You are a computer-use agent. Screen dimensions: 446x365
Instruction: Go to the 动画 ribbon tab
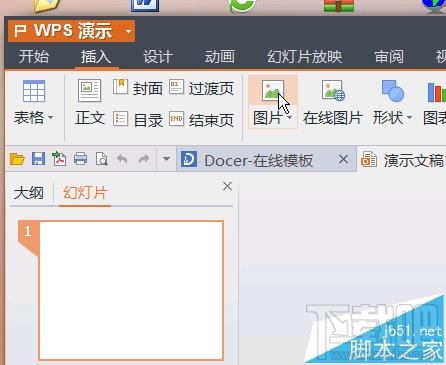pos(220,56)
